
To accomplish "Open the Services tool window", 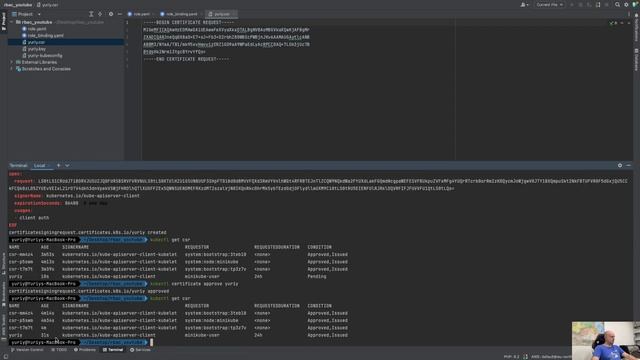I will pos(140,350).
